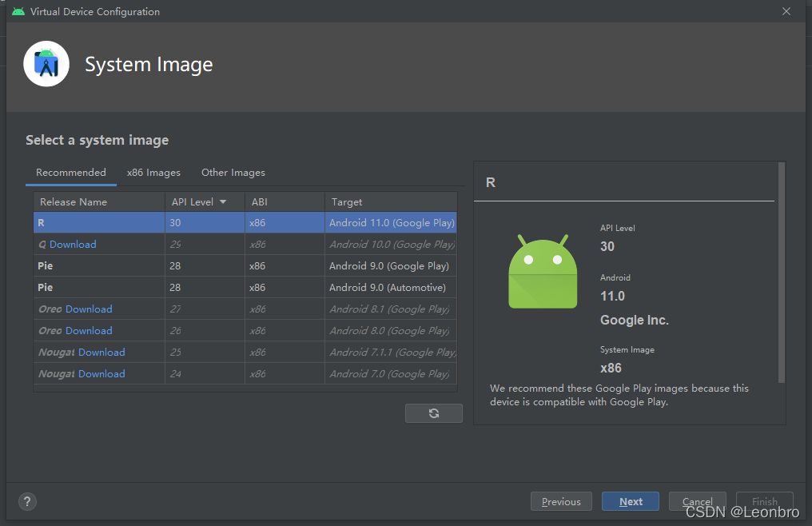Sort by the Release Name column header
This screenshot has width=812, height=526.
point(99,201)
